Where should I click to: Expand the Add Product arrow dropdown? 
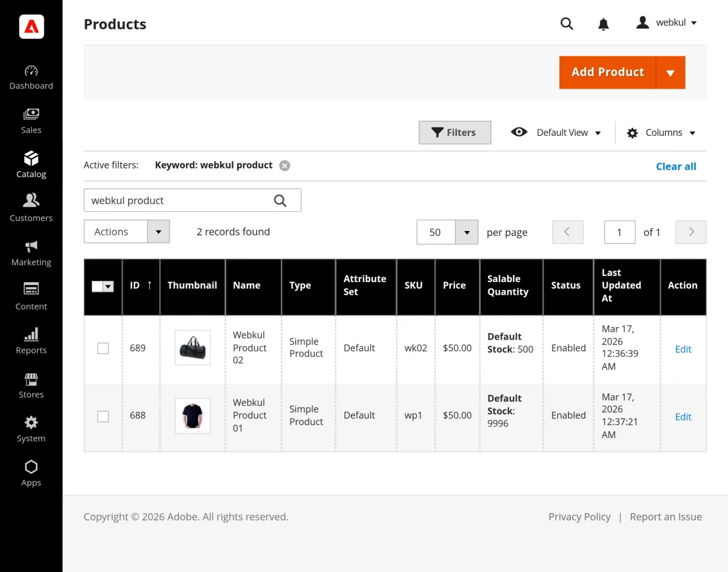670,72
